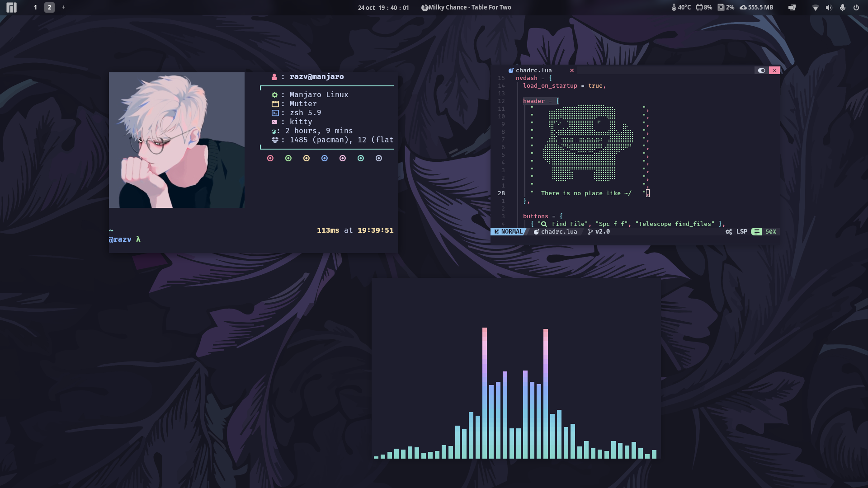Add a new workspace with plus button

[63, 7]
